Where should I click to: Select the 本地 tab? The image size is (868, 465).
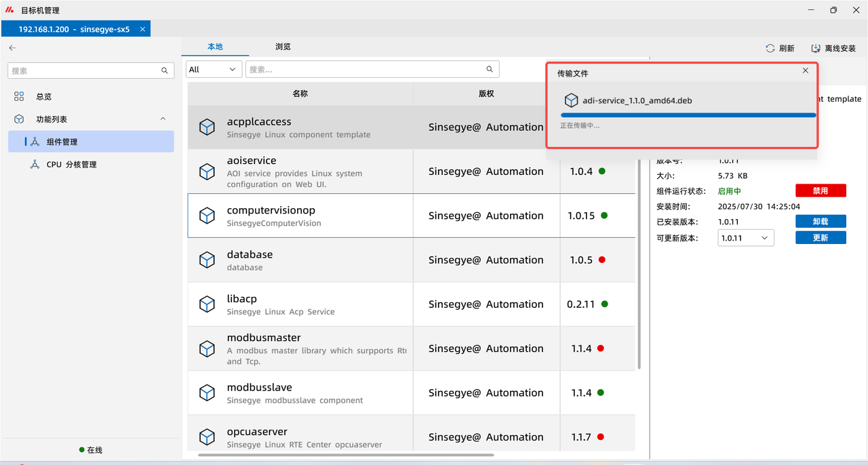215,47
